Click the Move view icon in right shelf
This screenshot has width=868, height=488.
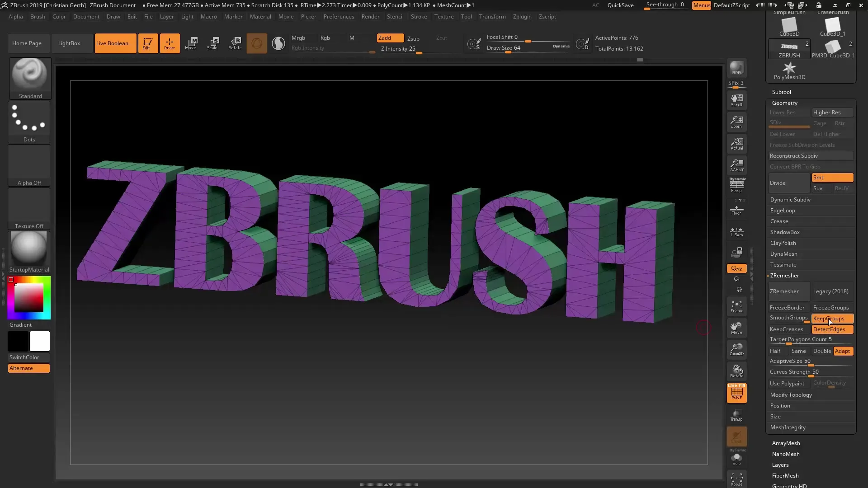pos(736,328)
